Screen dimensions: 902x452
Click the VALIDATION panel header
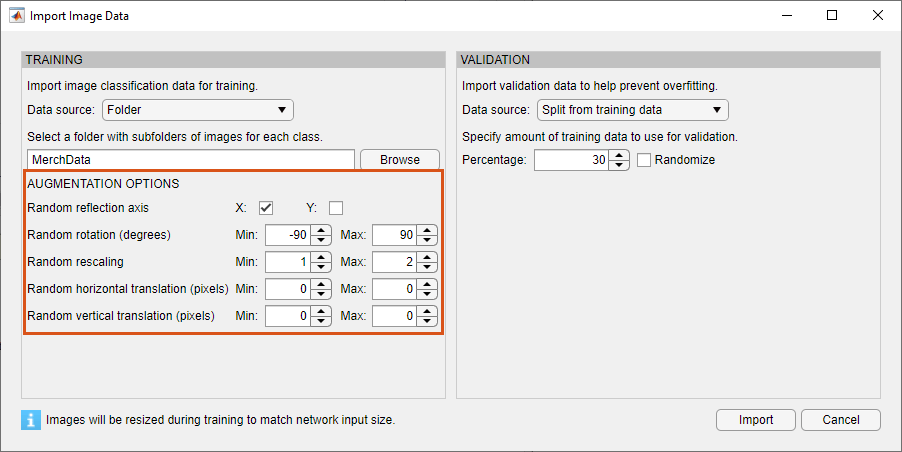point(668,60)
